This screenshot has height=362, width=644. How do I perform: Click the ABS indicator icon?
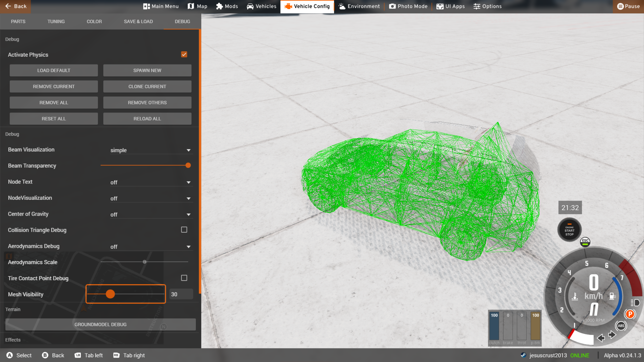621,326
